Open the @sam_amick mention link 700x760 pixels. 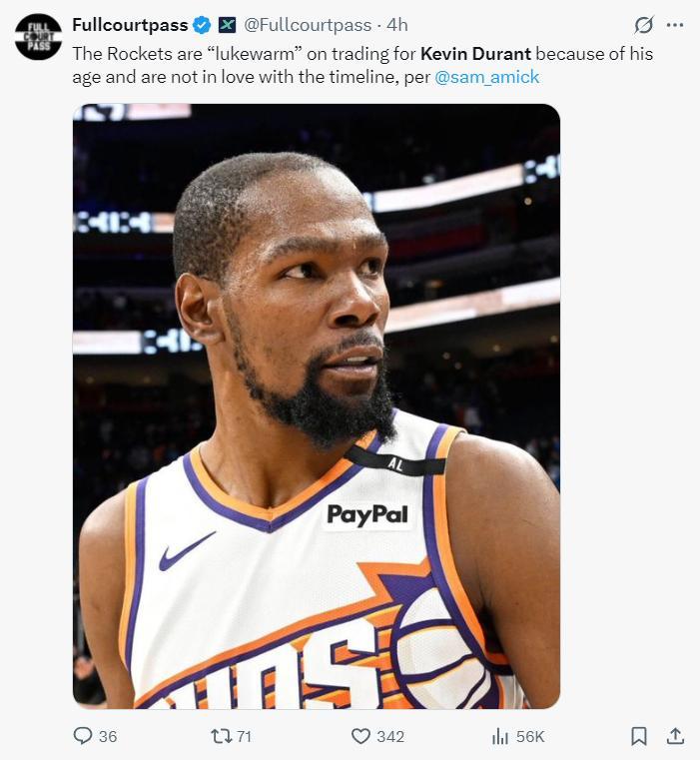coord(487,77)
